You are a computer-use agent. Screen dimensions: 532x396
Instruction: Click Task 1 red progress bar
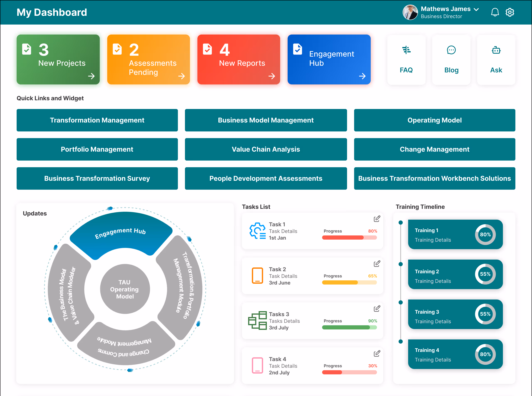point(350,238)
